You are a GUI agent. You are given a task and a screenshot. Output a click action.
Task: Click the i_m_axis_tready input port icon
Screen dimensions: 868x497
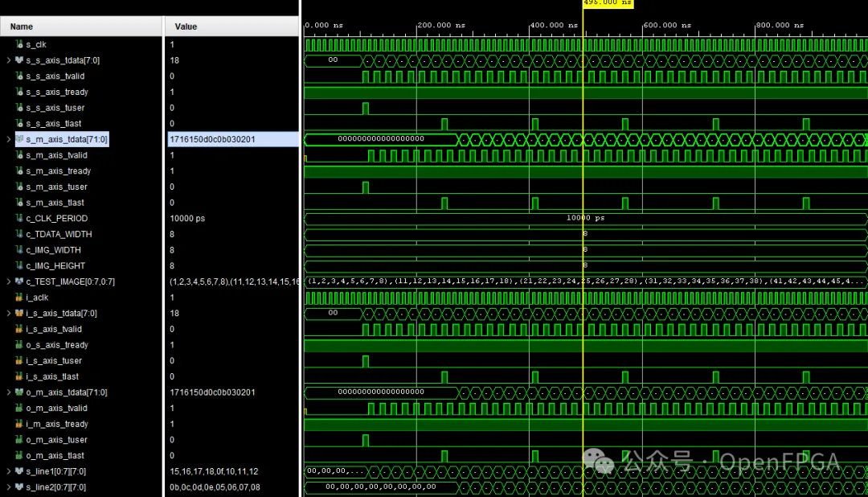point(19,424)
